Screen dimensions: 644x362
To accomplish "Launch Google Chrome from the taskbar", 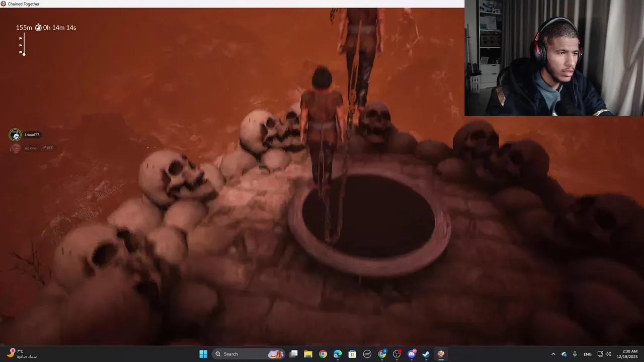I will [x=323, y=354].
